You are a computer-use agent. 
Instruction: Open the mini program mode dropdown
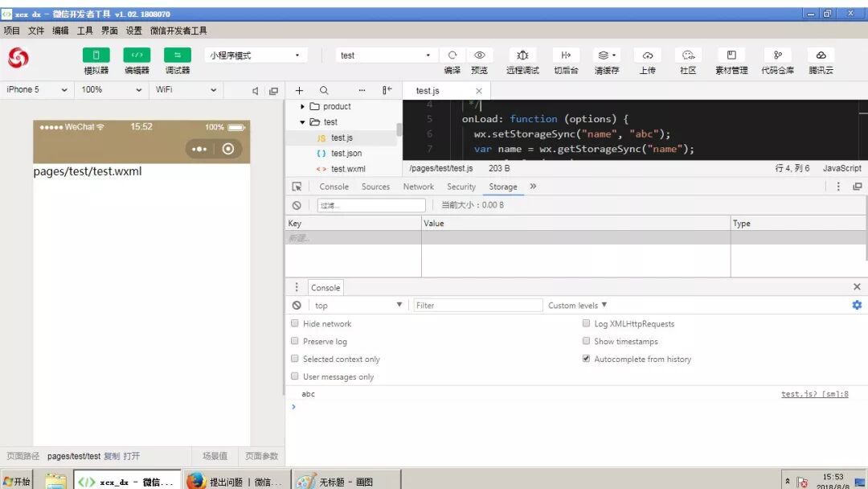point(255,55)
